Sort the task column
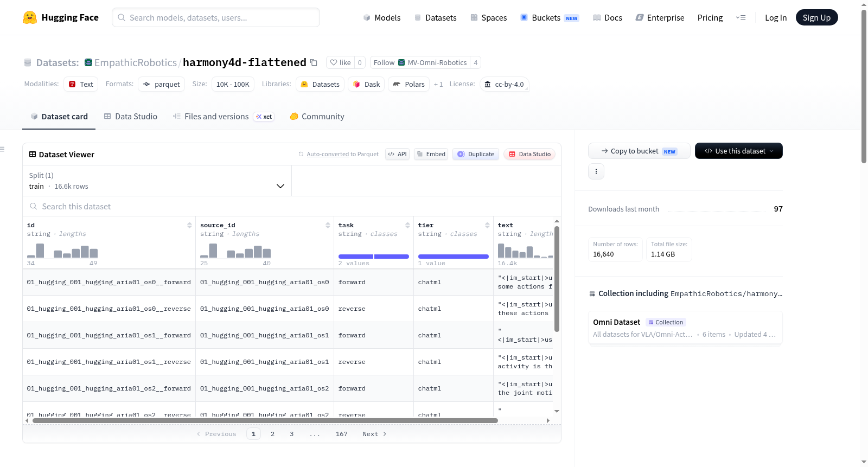Viewport: 868px width, 467px height. 407,225
